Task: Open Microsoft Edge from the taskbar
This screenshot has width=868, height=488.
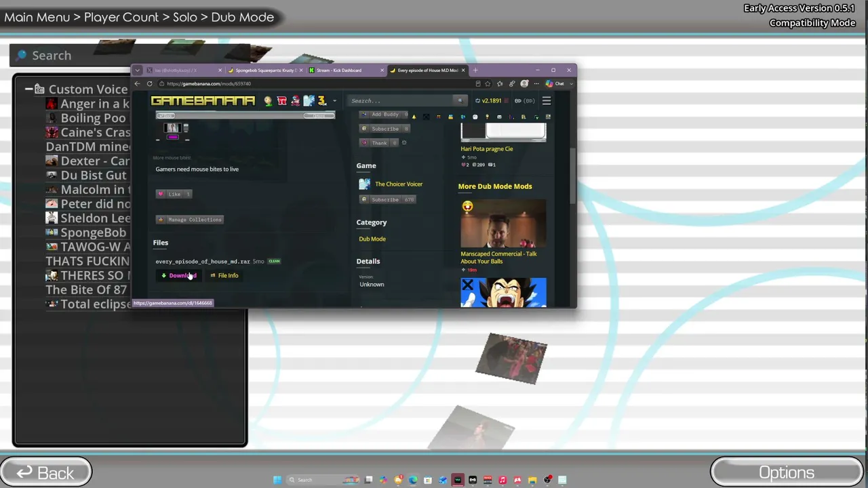Action: pos(413,480)
